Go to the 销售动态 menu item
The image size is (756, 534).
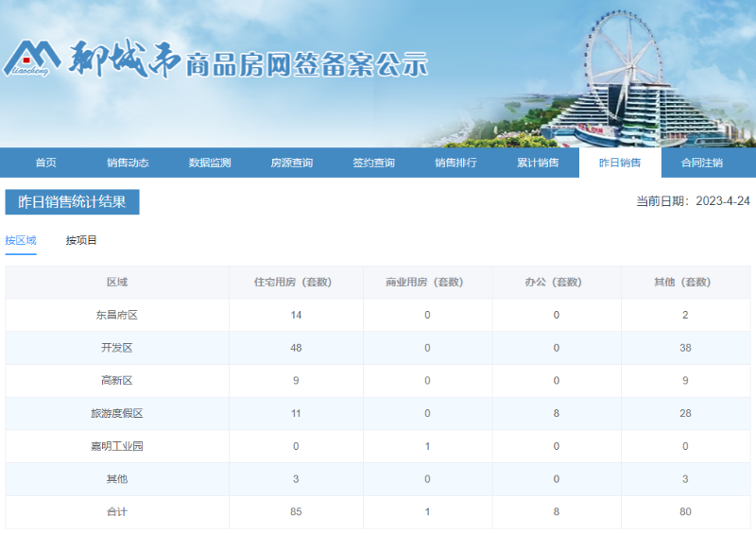128,163
